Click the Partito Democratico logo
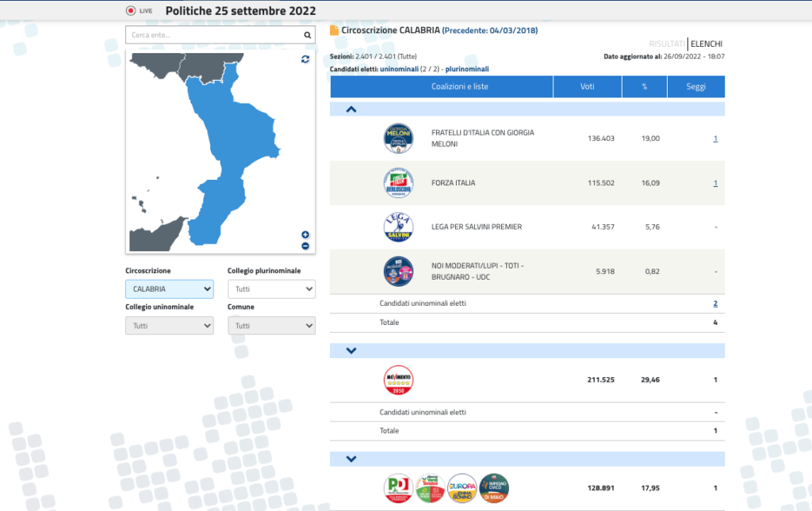This screenshot has height=511, width=812. click(398, 488)
